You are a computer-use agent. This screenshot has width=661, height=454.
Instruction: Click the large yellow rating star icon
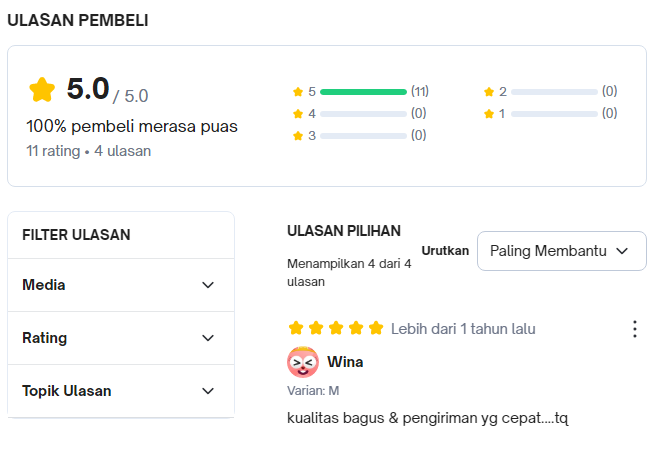pos(42,90)
